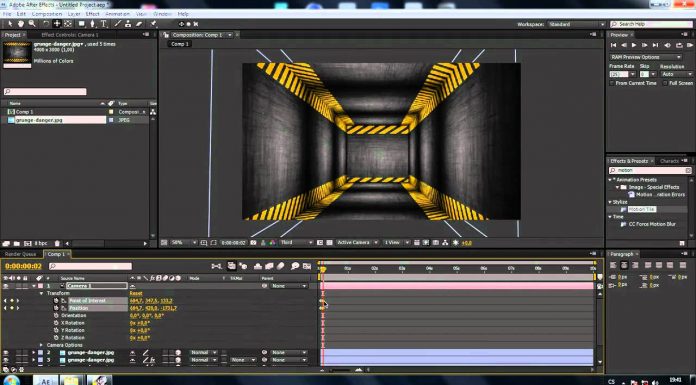Collapse the Camera 1 layer
The height and width of the screenshot is (385, 696).
[x=34, y=286]
